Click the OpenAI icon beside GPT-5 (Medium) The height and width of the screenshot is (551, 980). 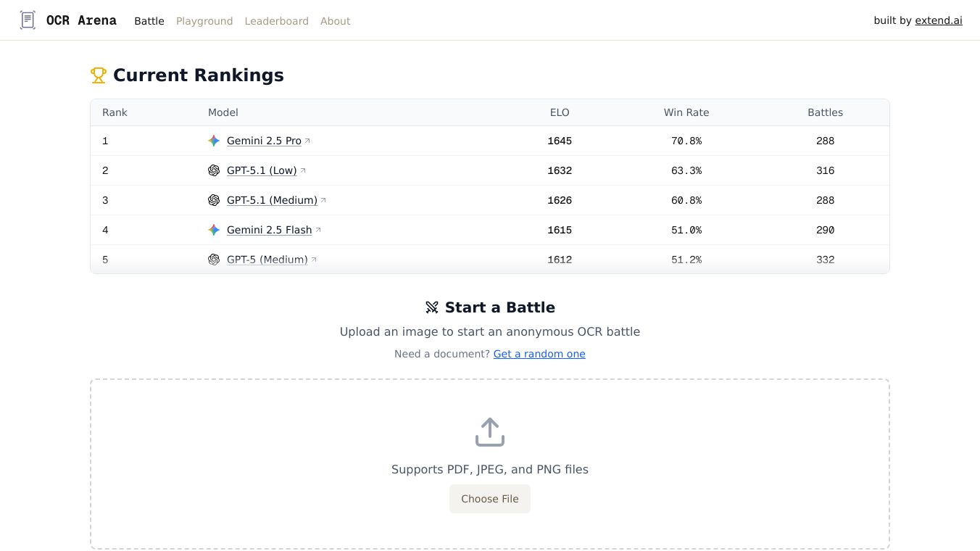[214, 260]
